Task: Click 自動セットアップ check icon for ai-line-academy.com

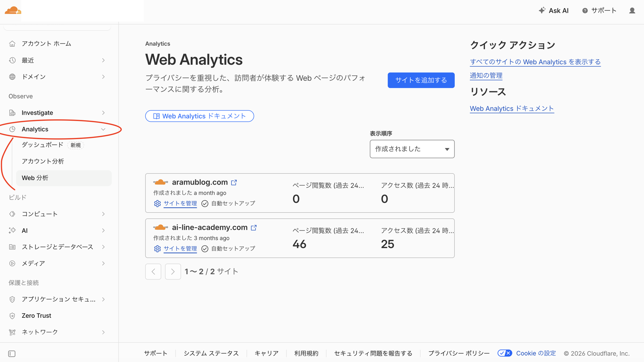Action: click(205, 249)
